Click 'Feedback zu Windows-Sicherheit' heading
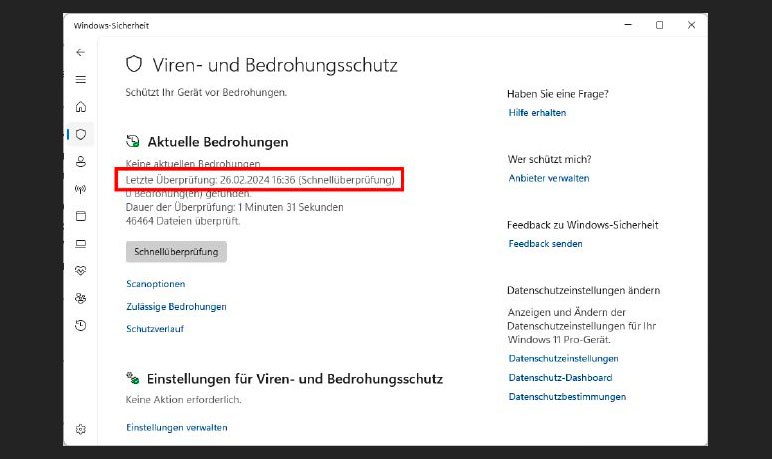 tap(582, 225)
